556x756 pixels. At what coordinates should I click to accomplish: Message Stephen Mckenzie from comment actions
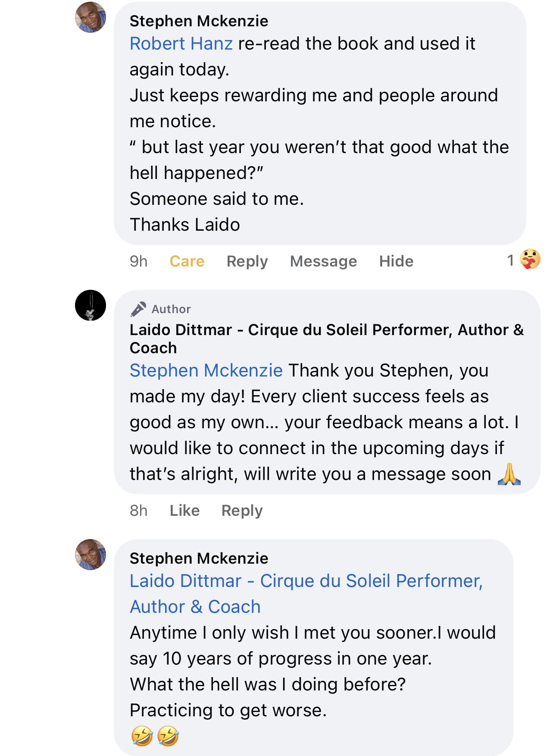(324, 261)
